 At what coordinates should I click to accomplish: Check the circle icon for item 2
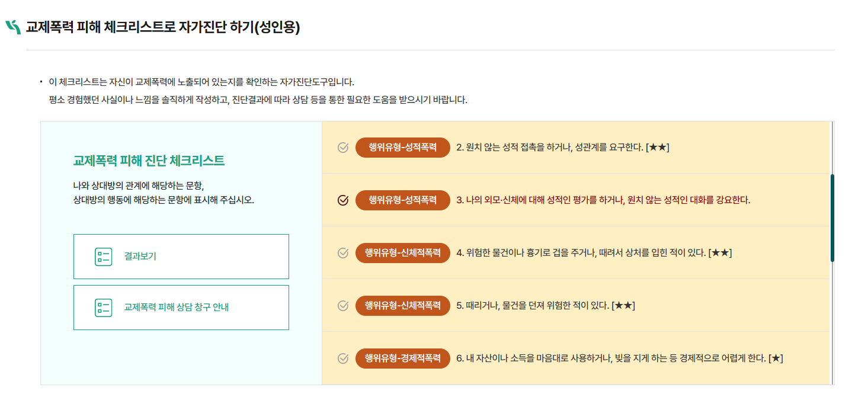click(342, 148)
